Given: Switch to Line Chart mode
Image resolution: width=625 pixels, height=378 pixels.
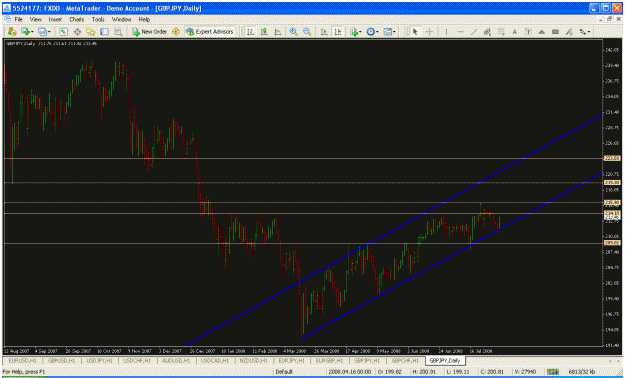Looking at the screenshot, I should point(278,32).
